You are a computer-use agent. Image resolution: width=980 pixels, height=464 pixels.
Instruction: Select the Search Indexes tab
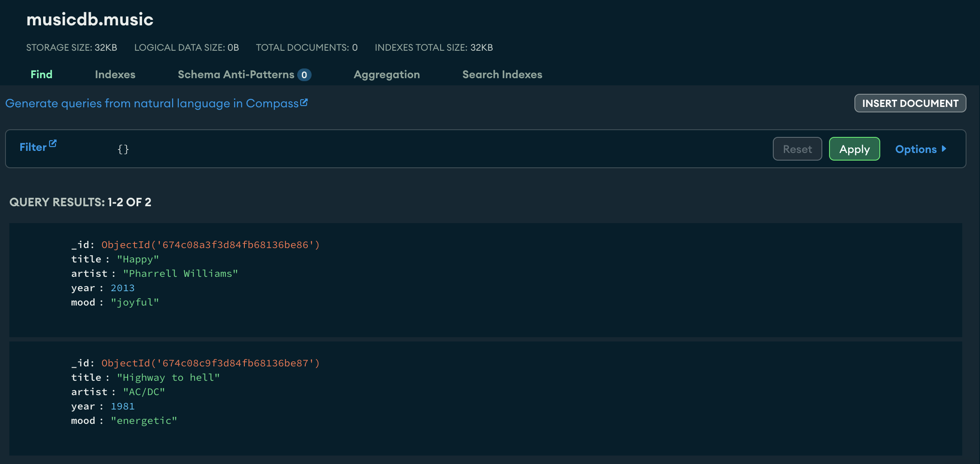[x=502, y=74]
